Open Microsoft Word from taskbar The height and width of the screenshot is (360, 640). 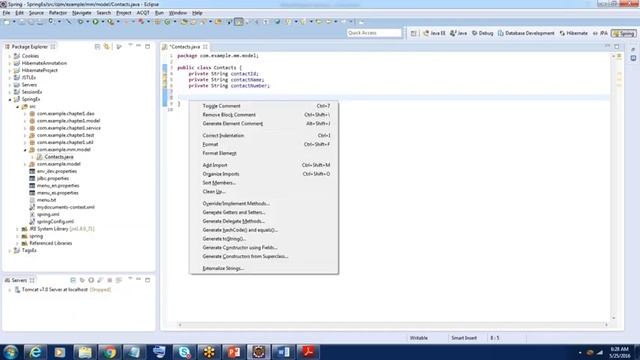[x=283, y=352]
